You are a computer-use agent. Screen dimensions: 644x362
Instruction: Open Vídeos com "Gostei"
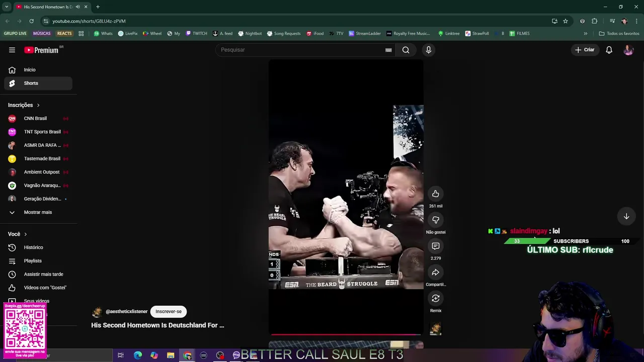[x=38, y=288]
